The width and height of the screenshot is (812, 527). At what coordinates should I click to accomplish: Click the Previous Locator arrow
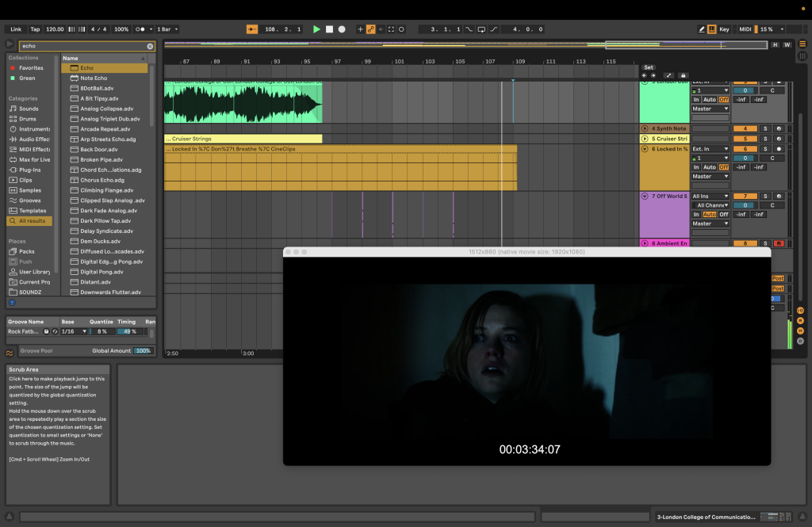(644, 75)
